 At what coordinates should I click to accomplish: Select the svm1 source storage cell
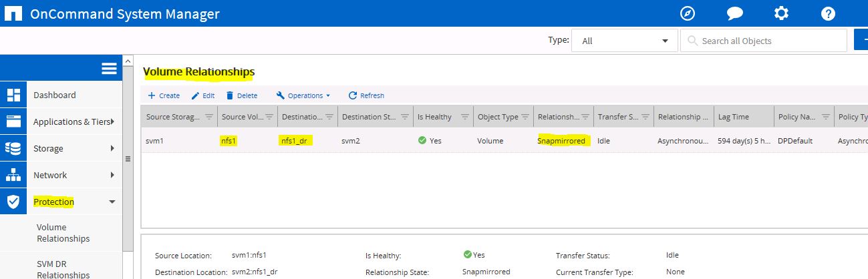tap(154, 141)
